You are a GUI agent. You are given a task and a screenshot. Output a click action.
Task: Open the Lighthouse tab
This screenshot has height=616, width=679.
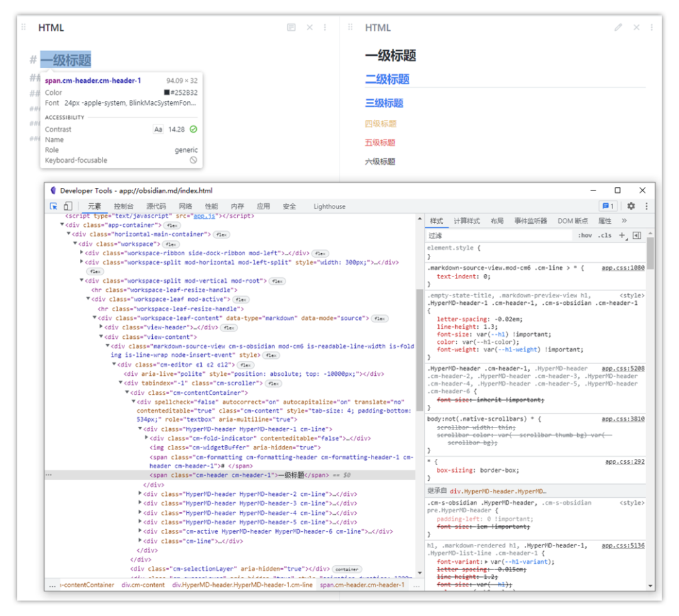click(x=329, y=207)
